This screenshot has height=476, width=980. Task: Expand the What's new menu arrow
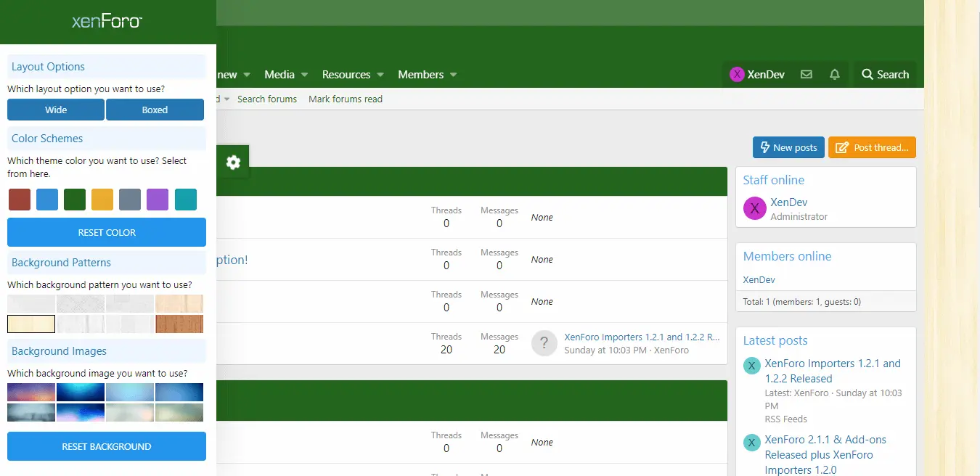point(247,75)
